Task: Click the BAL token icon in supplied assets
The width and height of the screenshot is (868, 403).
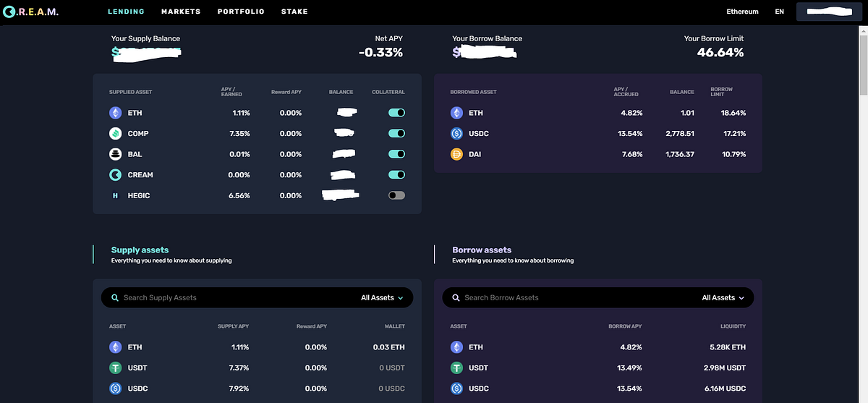Action: coord(115,154)
